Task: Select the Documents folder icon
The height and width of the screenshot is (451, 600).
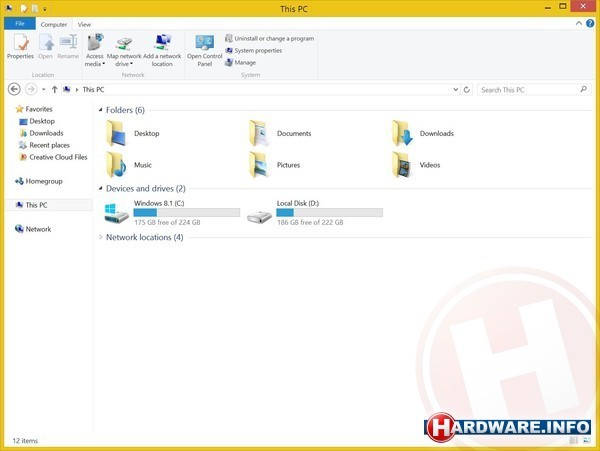Action: (x=259, y=133)
